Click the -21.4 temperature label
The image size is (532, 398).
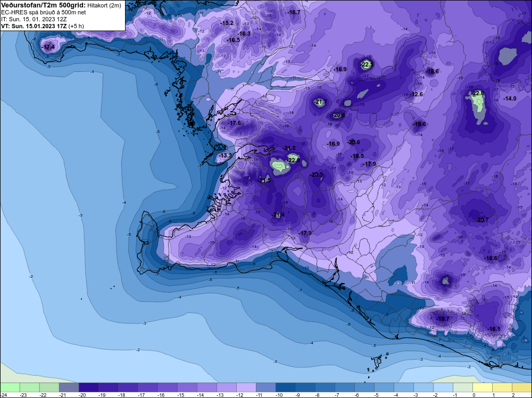click(278, 214)
